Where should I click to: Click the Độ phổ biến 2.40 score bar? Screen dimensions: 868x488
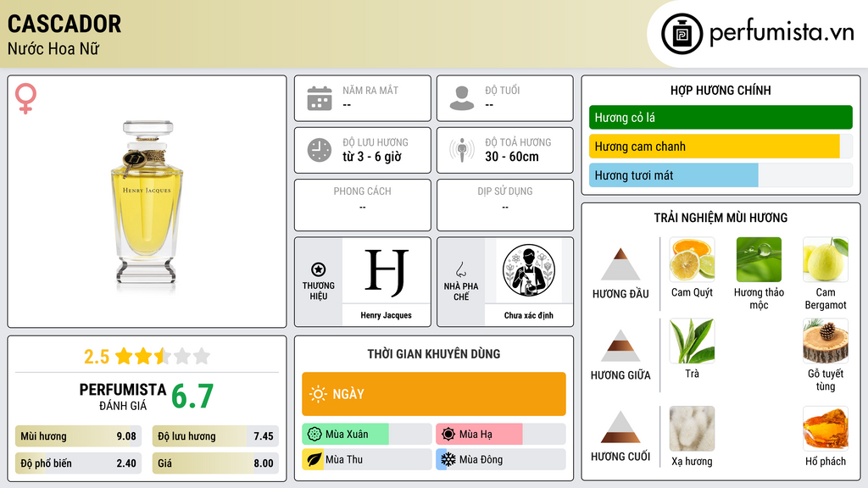79,463
